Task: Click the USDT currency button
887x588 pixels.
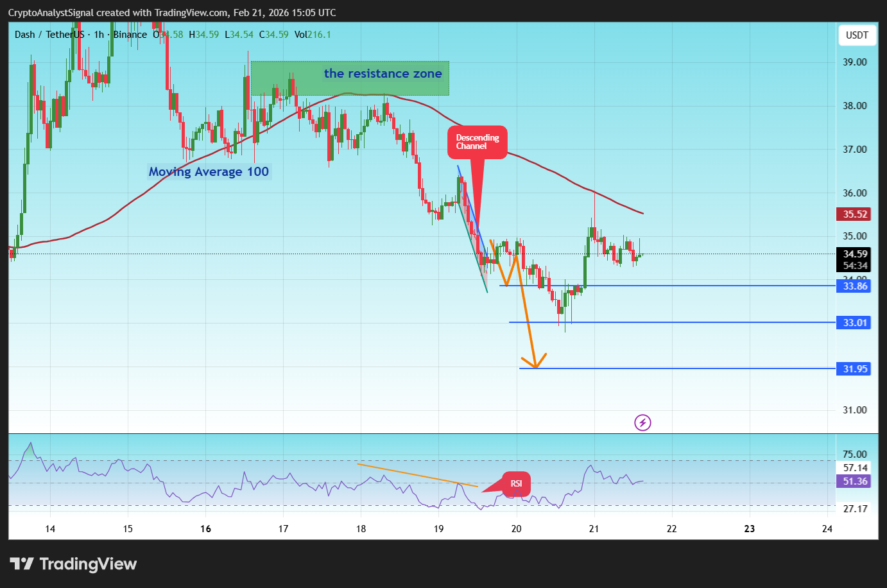Action: point(857,35)
